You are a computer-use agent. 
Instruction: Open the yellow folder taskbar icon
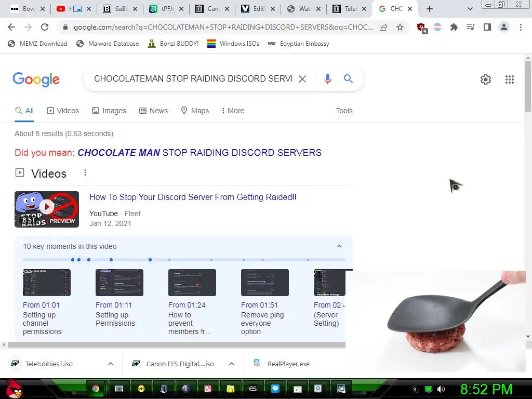pyautogui.click(x=230, y=389)
